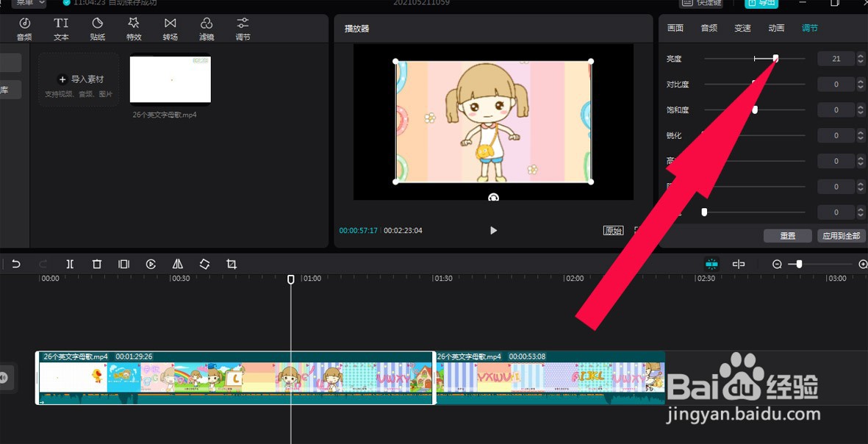
Task: Open the crop tool in the timeline toolbar
Action: 232,265
